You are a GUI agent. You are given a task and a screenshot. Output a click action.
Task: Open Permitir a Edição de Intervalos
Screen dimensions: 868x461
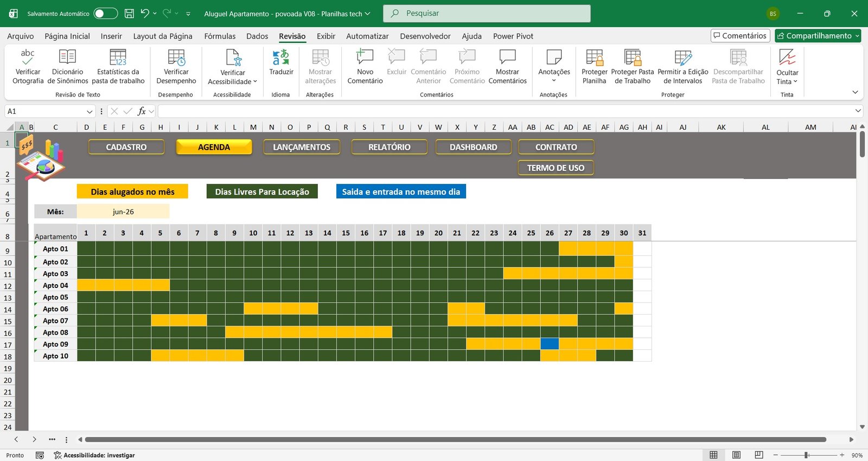(x=682, y=66)
